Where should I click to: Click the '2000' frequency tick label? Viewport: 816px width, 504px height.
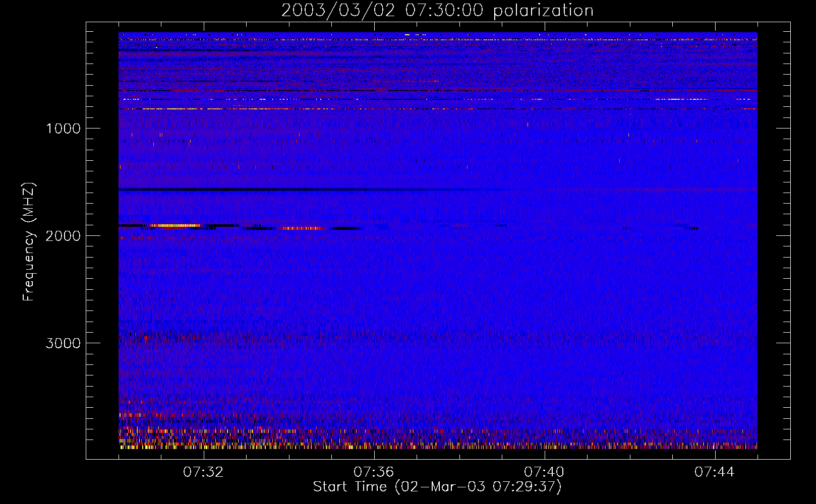pos(63,236)
